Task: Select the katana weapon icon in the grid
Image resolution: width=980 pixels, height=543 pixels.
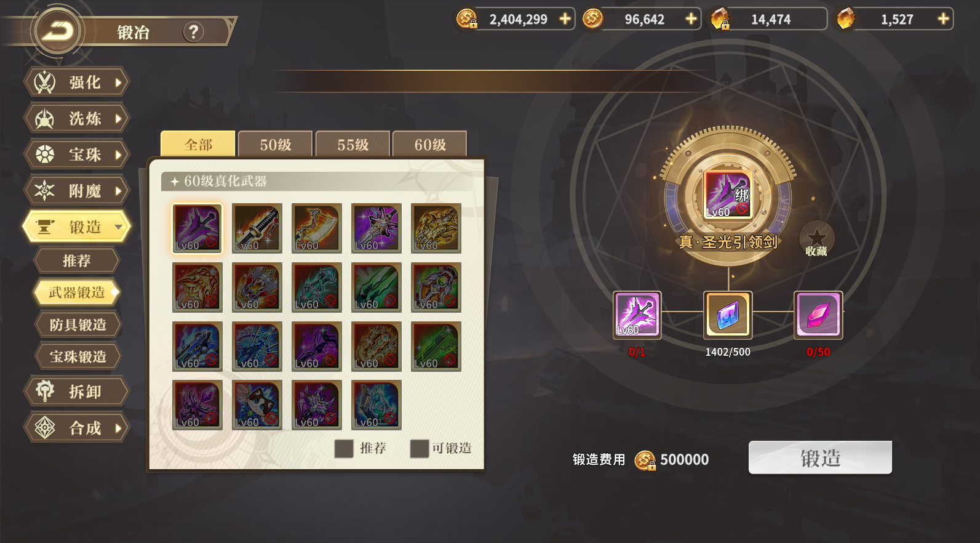Action: 257,228
